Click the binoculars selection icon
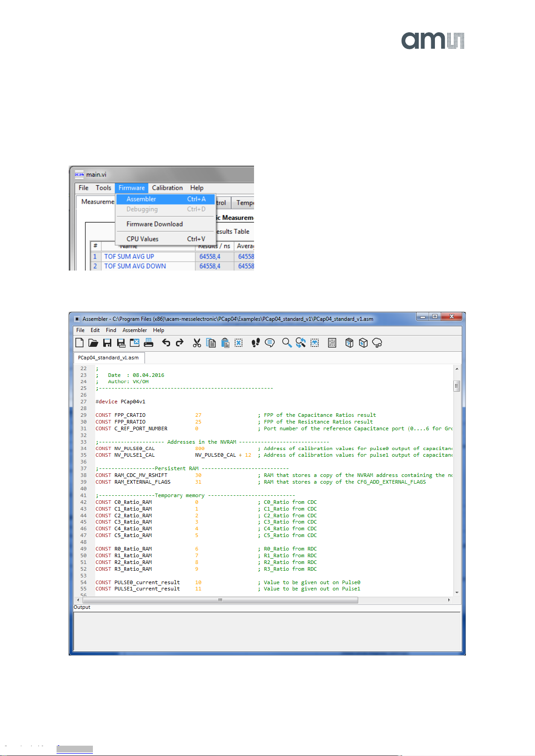The height and width of the screenshot is (756, 535). 315,343
